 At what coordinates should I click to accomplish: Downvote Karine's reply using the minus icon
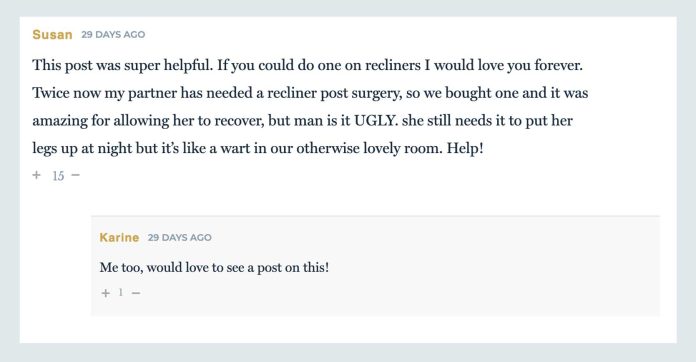click(x=136, y=293)
